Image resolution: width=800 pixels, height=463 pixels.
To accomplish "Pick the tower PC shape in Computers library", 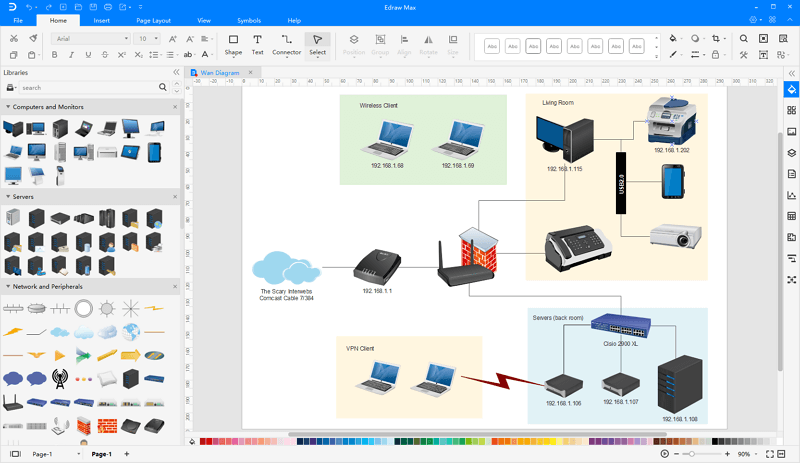I will 60,128.
